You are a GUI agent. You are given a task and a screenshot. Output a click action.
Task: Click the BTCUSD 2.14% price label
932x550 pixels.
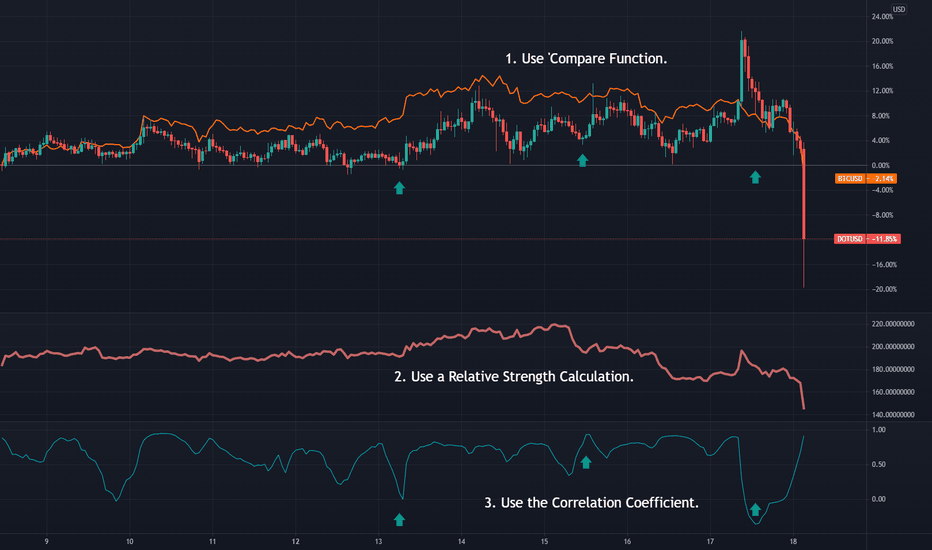(x=865, y=178)
